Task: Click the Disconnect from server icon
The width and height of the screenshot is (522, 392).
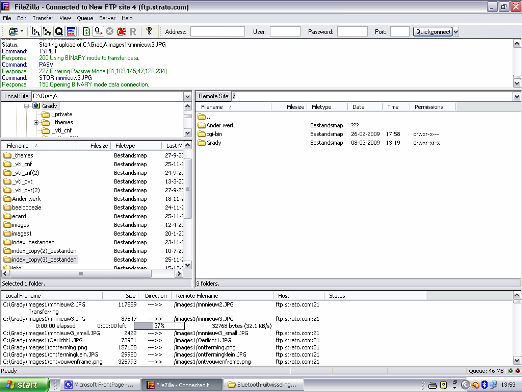Action: tap(121, 32)
